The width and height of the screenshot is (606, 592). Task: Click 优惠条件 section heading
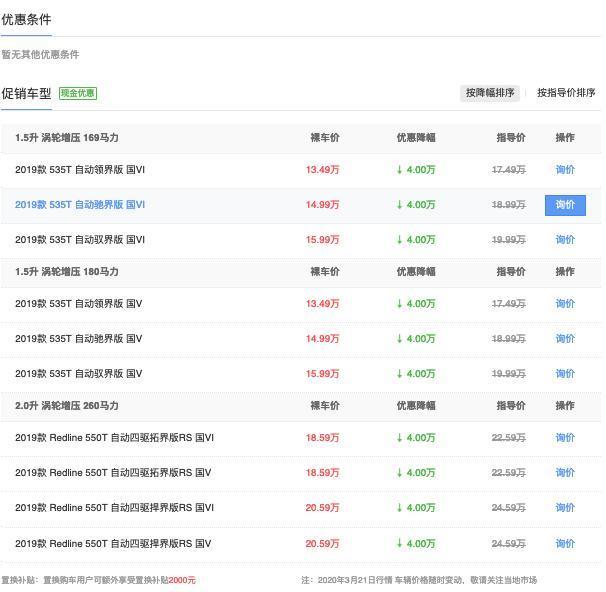tap(26, 19)
